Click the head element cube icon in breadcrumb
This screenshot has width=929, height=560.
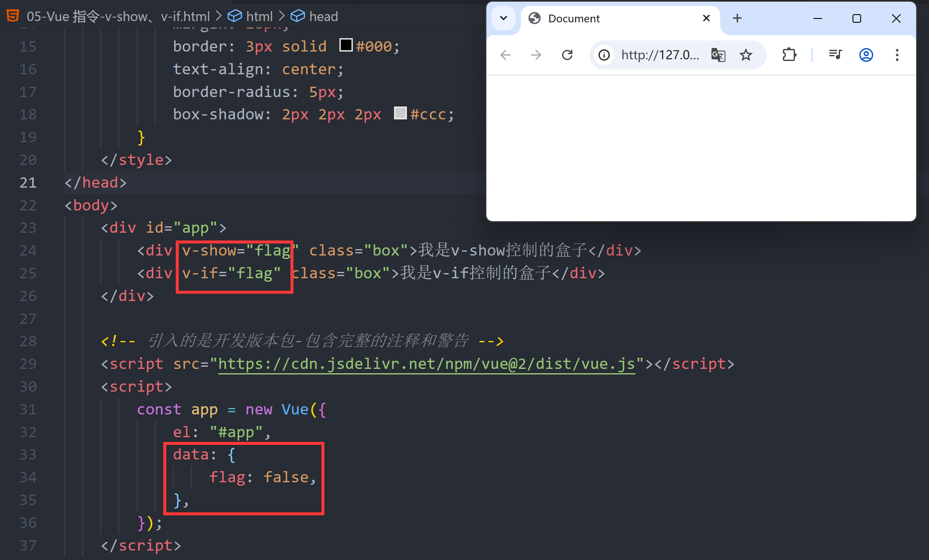[298, 16]
